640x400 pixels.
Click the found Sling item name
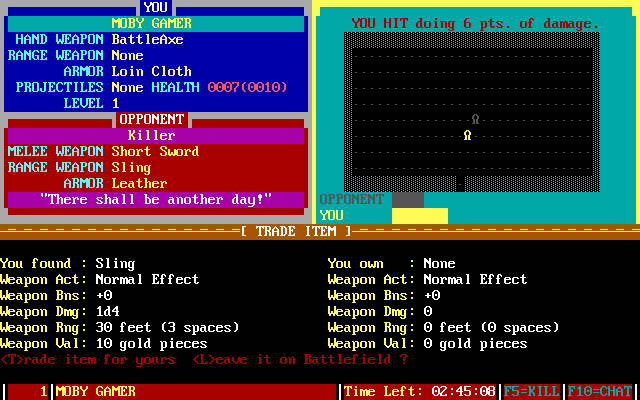pos(115,263)
